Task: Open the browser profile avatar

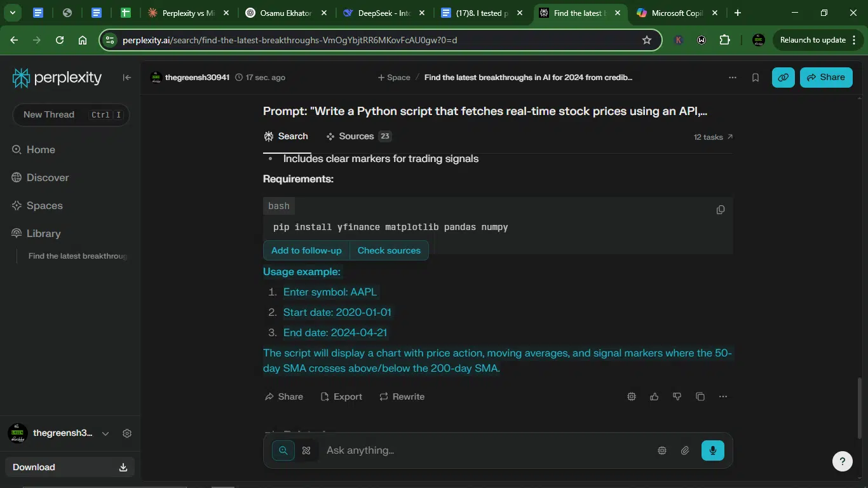Action: (758, 40)
